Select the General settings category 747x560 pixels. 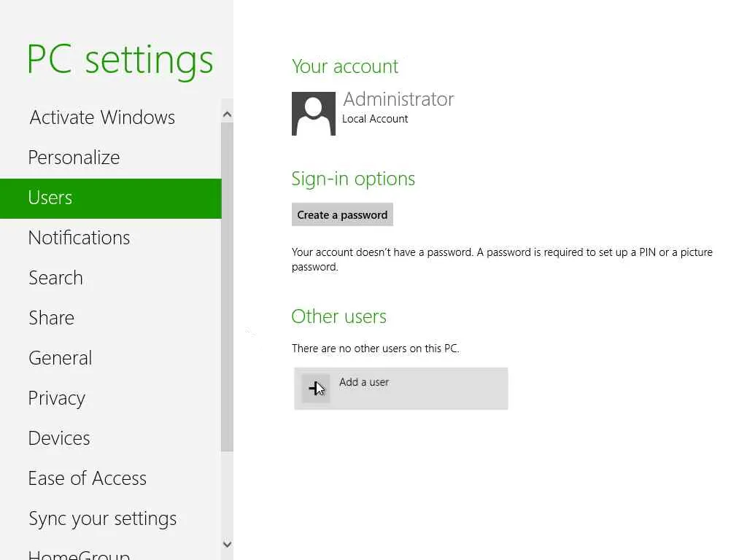coord(60,358)
